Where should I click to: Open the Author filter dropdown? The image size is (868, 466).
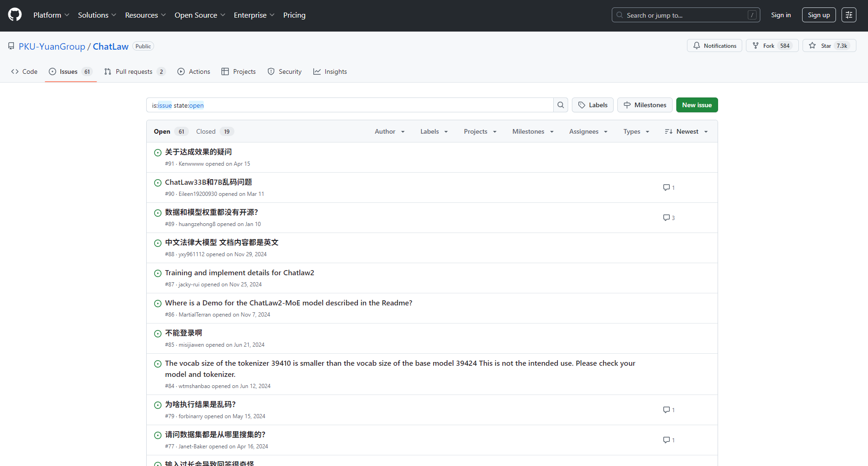point(390,131)
